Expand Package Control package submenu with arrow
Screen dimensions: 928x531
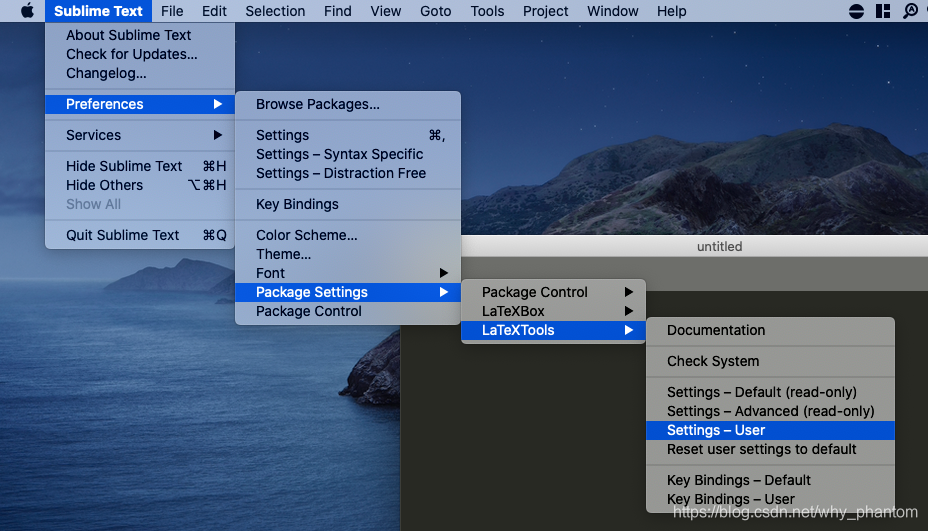tap(553, 292)
